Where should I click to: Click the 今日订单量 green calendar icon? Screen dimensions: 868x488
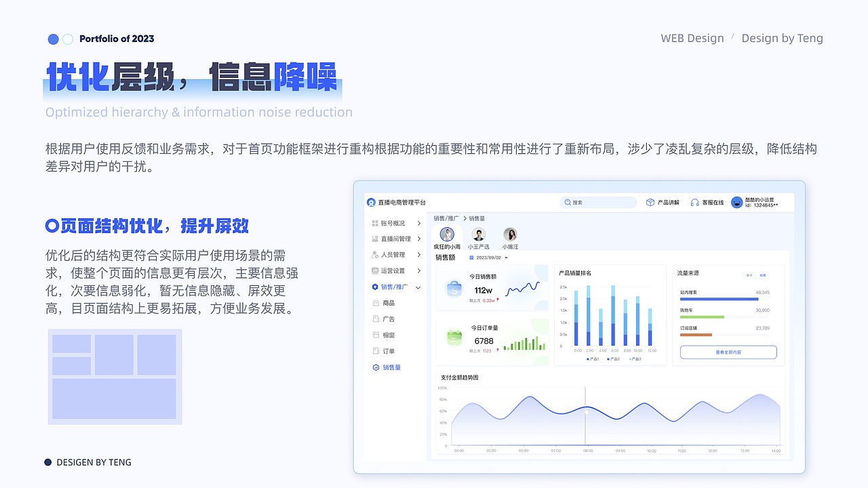454,337
